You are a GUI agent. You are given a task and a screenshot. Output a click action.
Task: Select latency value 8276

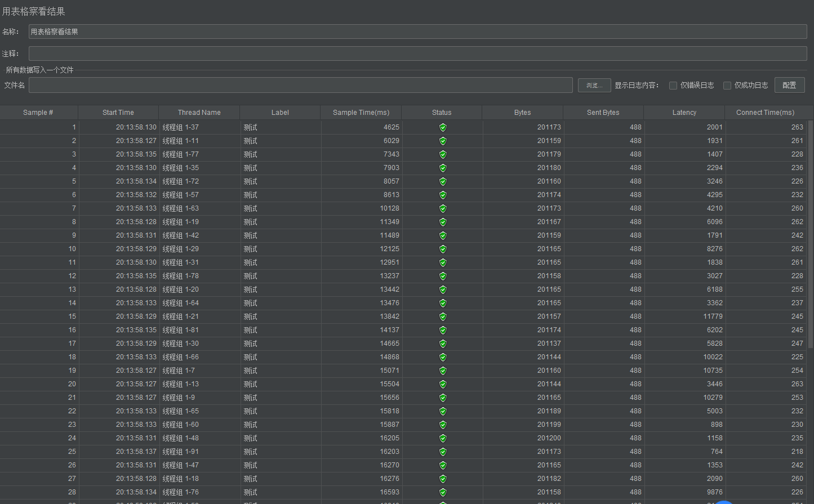click(715, 249)
